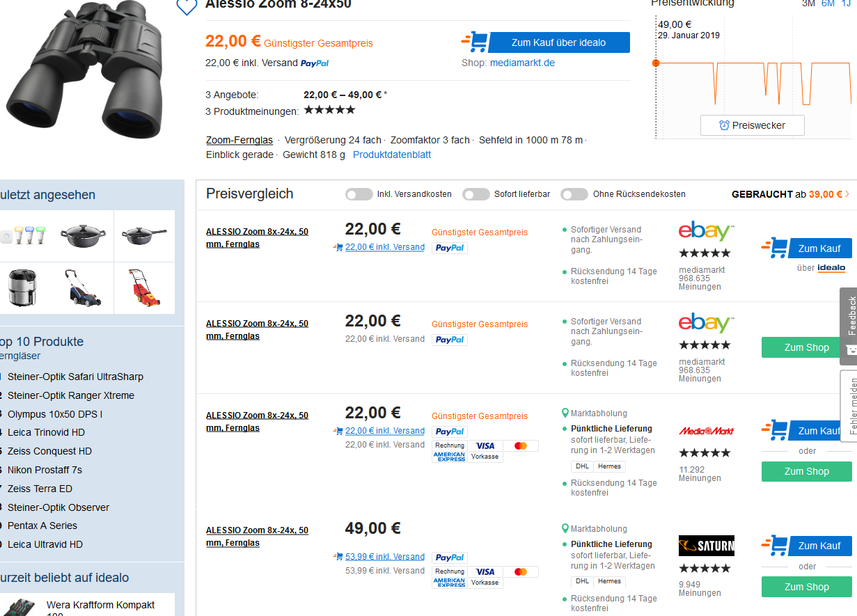The image size is (857, 616).
Task: Enable the Sofort lieferbar filter
Action: tap(476, 194)
